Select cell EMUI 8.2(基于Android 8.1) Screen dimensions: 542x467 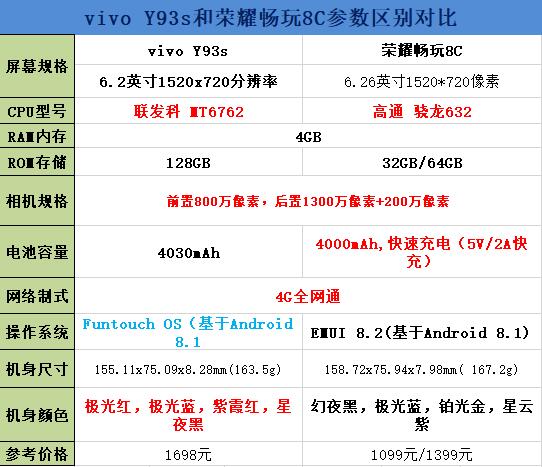[x=422, y=332]
